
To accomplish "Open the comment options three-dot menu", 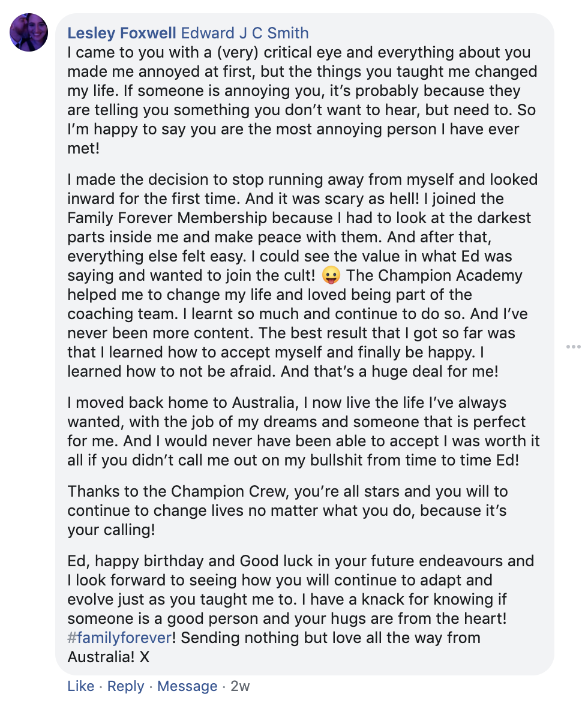I will (573, 347).
